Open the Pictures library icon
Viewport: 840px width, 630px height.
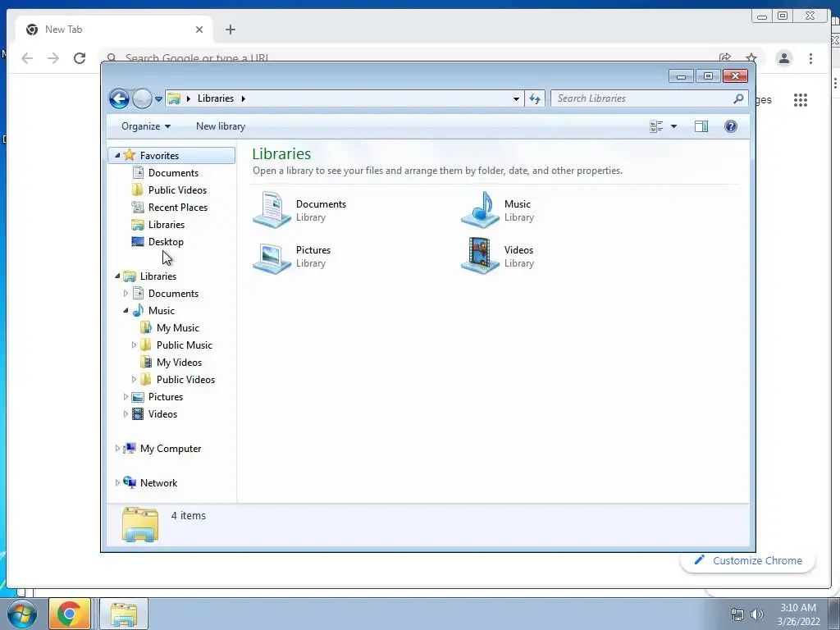coord(272,257)
